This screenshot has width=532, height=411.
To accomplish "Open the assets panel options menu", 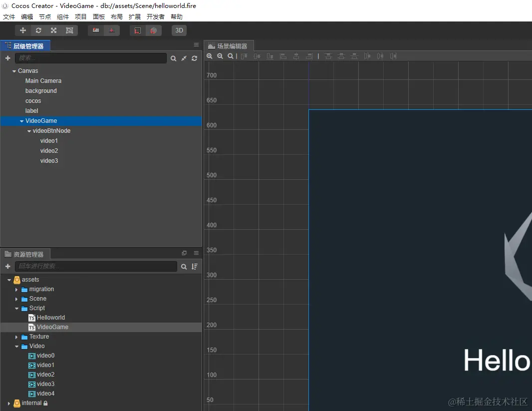I will (x=196, y=253).
